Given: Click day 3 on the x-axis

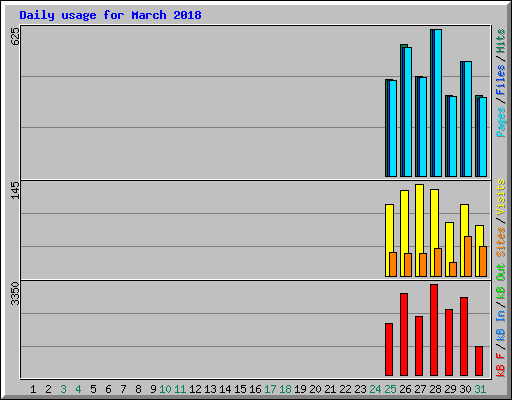Looking at the screenshot, I should (x=63, y=389).
